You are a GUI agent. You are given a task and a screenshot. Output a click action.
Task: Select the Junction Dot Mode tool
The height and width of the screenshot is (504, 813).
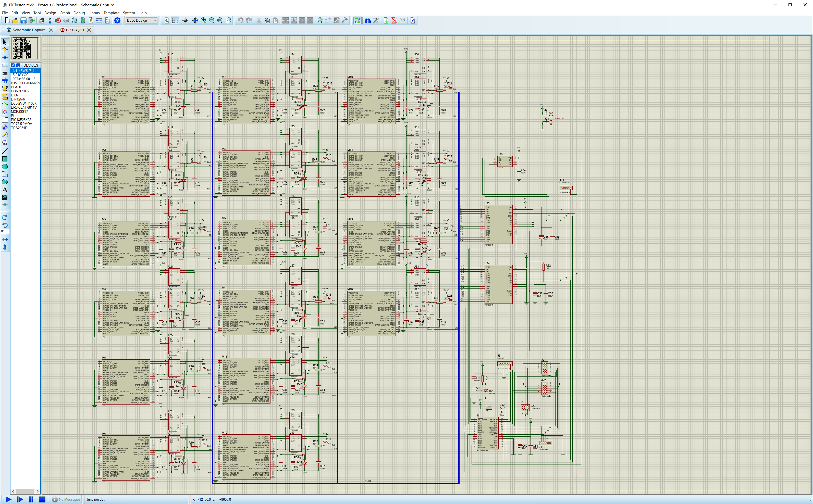point(5,57)
